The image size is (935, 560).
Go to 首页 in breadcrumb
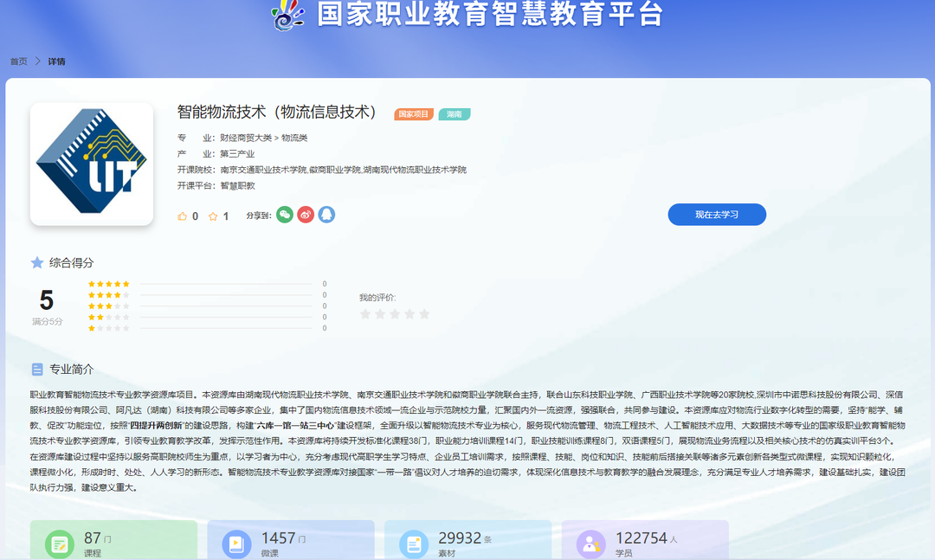click(18, 61)
